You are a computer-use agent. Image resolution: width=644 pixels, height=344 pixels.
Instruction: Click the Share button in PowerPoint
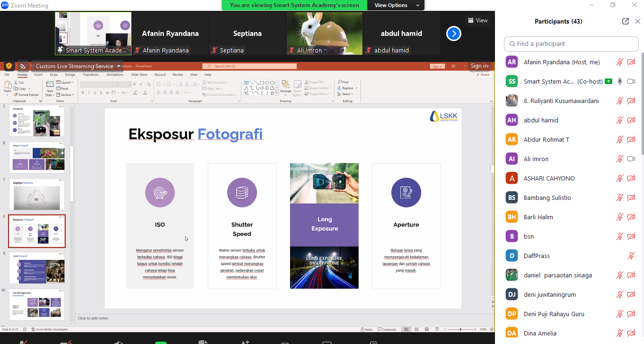point(483,75)
